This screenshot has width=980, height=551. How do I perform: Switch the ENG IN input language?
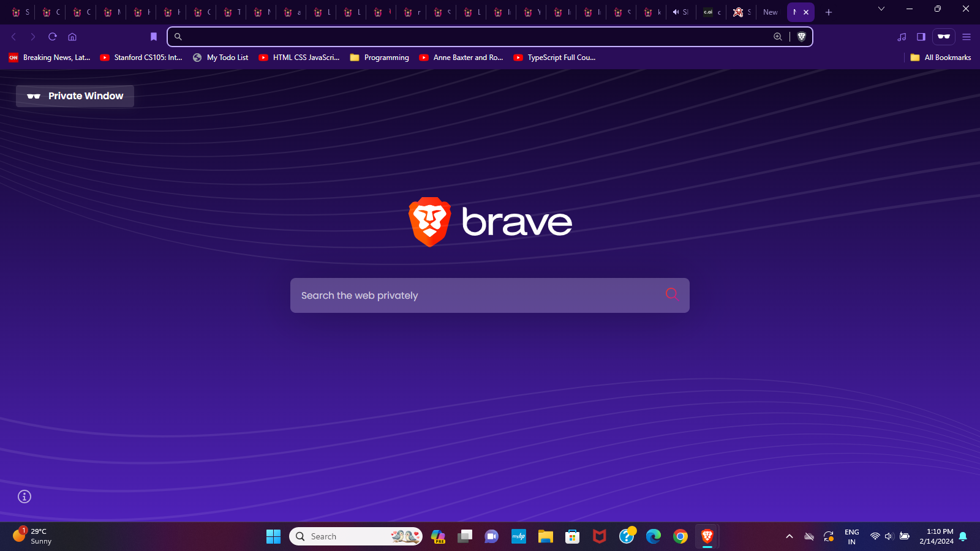point(851,536)
